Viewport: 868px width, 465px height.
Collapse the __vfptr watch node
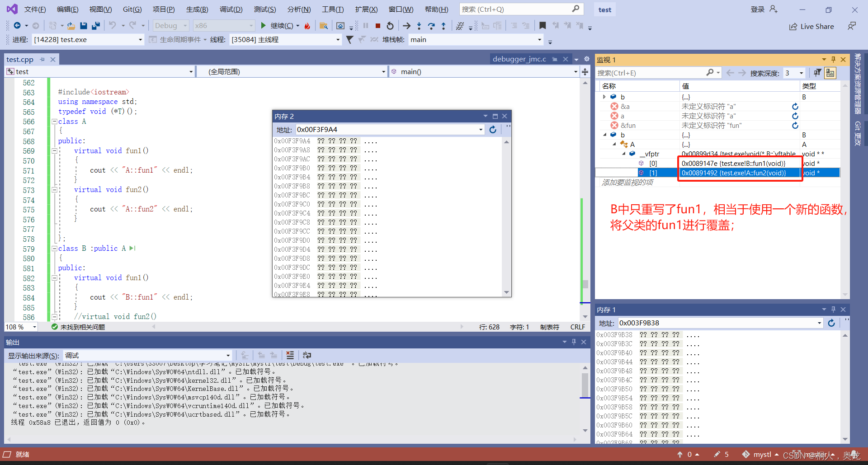click(x=623, y=154)
